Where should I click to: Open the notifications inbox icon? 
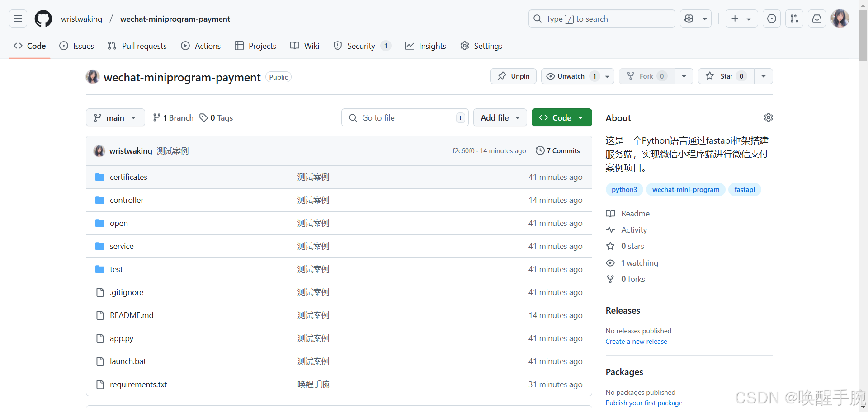pos(817,19)
